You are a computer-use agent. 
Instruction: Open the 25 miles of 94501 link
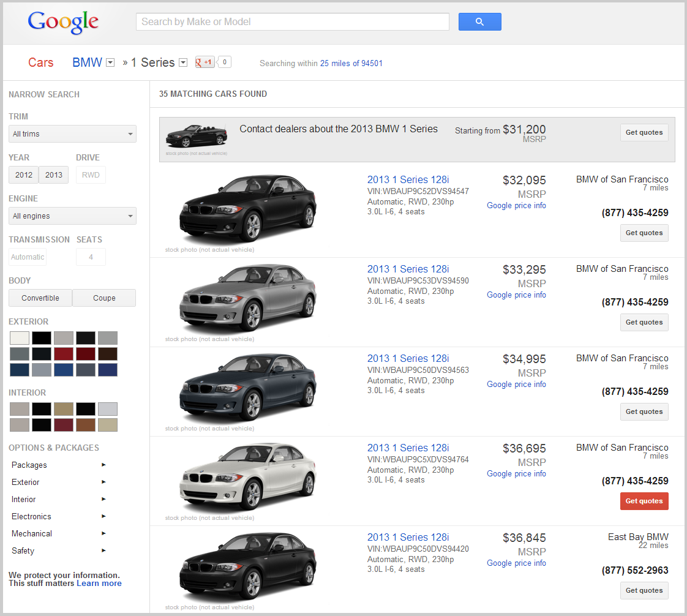(x=351, y=64)
